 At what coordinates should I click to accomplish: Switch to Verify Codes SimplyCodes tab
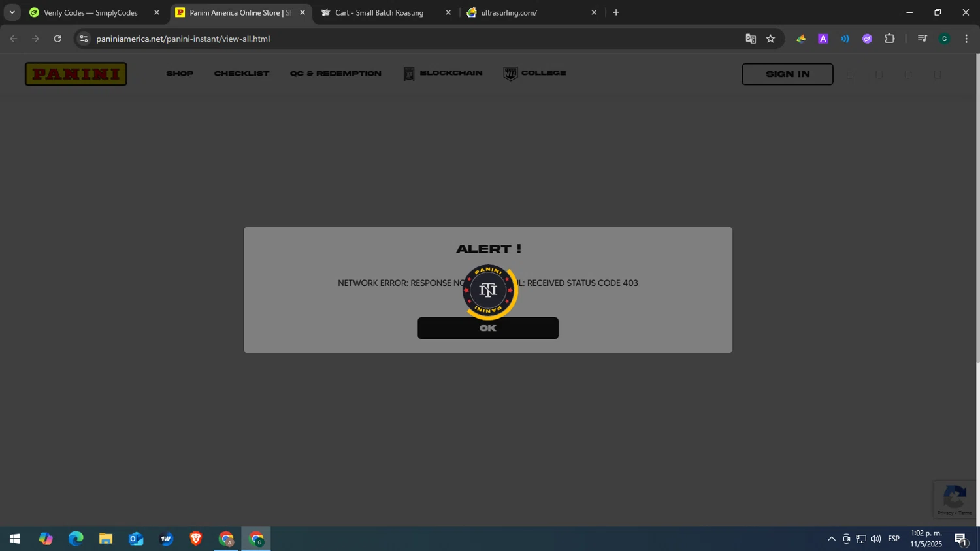(x=90, y=12)
